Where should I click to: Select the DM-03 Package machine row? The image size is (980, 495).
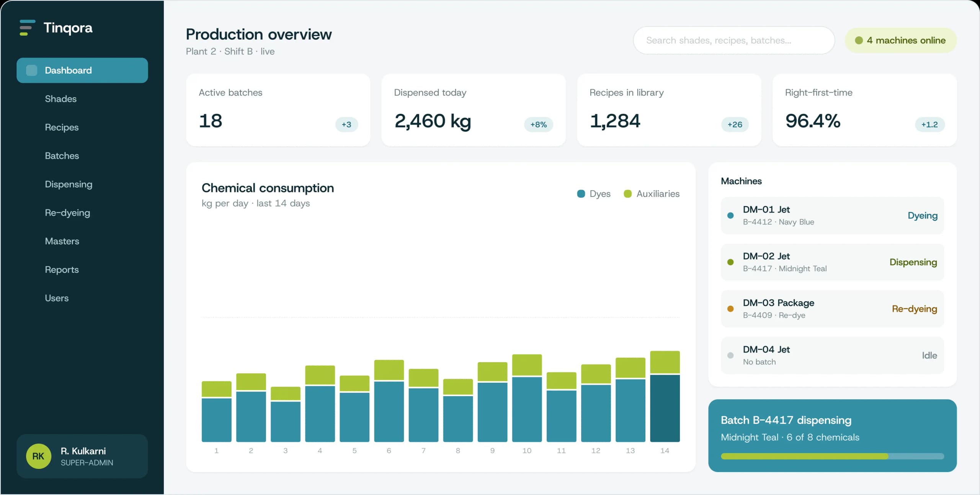[x=832, y=309]
